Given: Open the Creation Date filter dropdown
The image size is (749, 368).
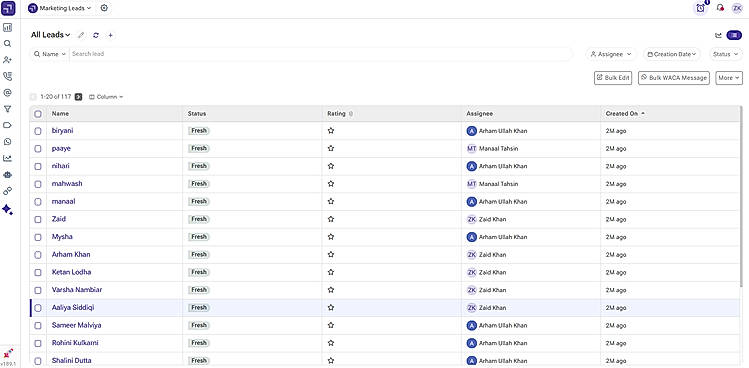Looking at the screenshot, I should point(672,54).
